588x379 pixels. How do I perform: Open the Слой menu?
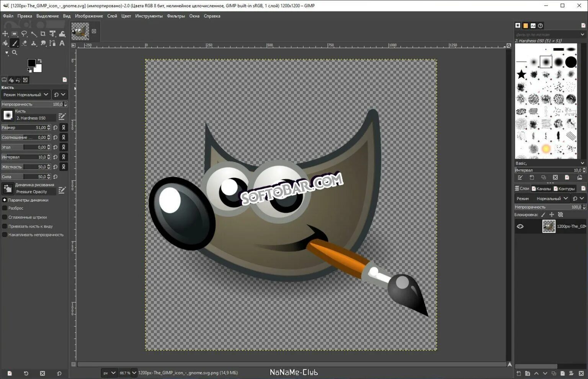pos(112,16)
